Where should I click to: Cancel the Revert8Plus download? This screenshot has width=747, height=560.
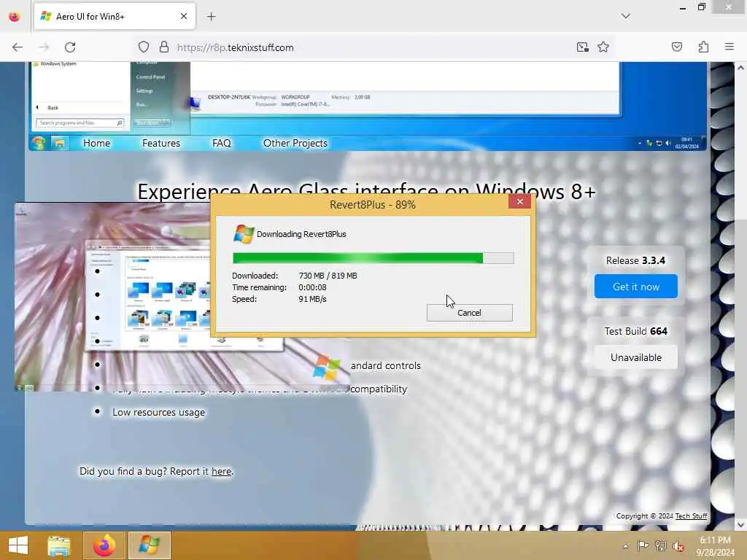click(469, 313)
